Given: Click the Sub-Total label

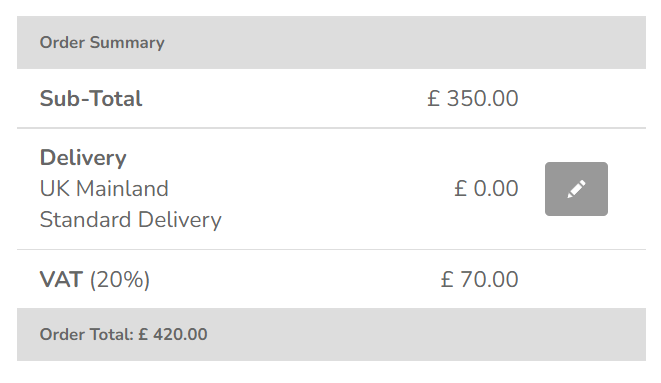Looking at the screenshot, I should tap(91, 99).
